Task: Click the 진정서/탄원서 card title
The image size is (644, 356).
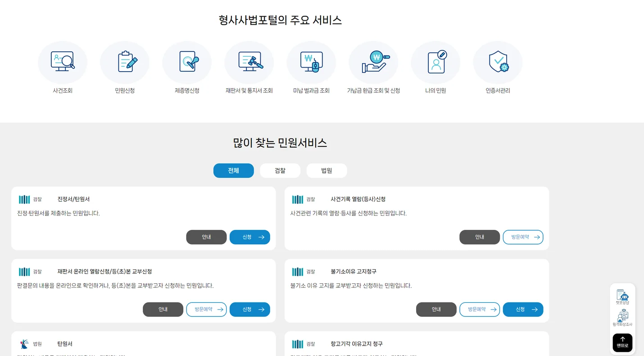Action: (74, 199)
